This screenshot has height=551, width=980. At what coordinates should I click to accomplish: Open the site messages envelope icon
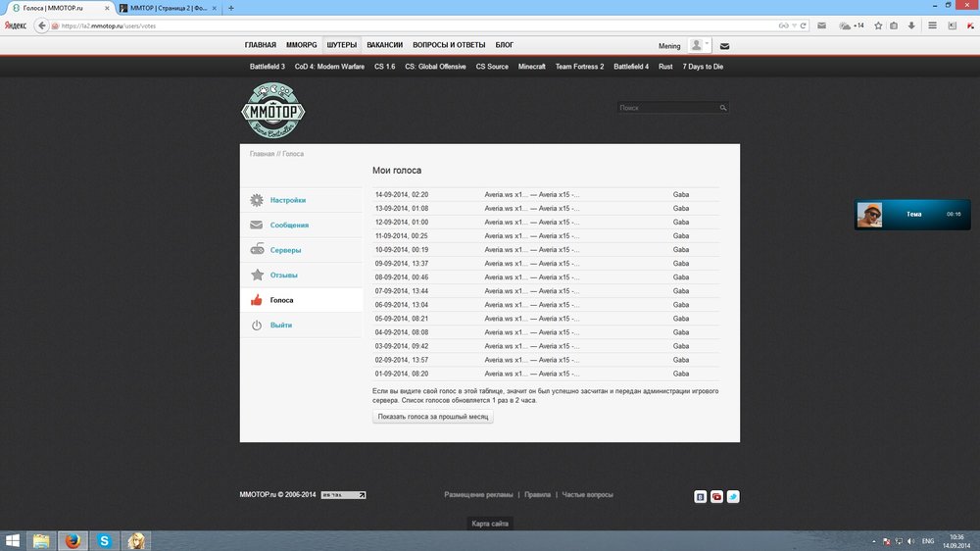(x=724, y=46)
